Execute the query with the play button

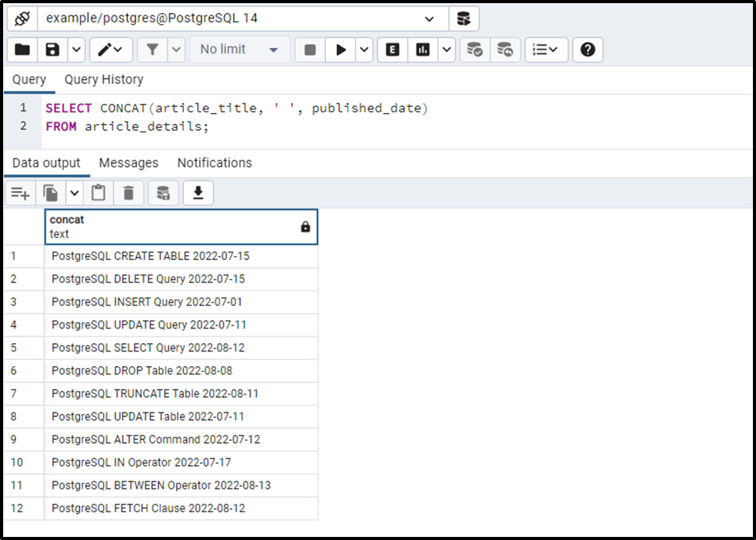coord(340,49)
